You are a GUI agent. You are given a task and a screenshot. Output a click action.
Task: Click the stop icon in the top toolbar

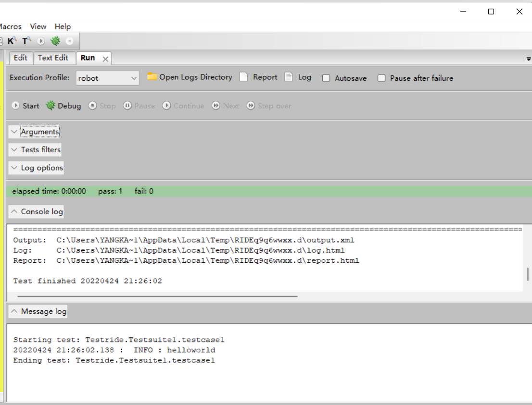70,41
